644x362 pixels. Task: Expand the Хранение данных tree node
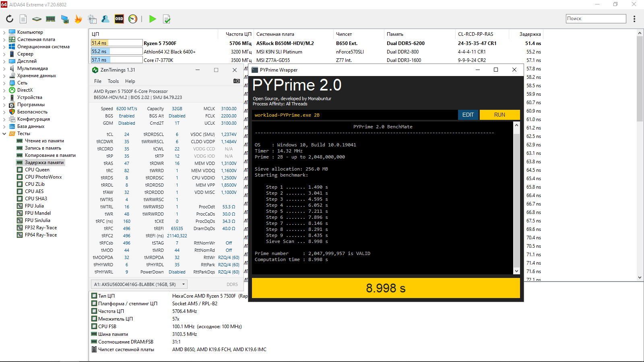(x=4, y=76)
